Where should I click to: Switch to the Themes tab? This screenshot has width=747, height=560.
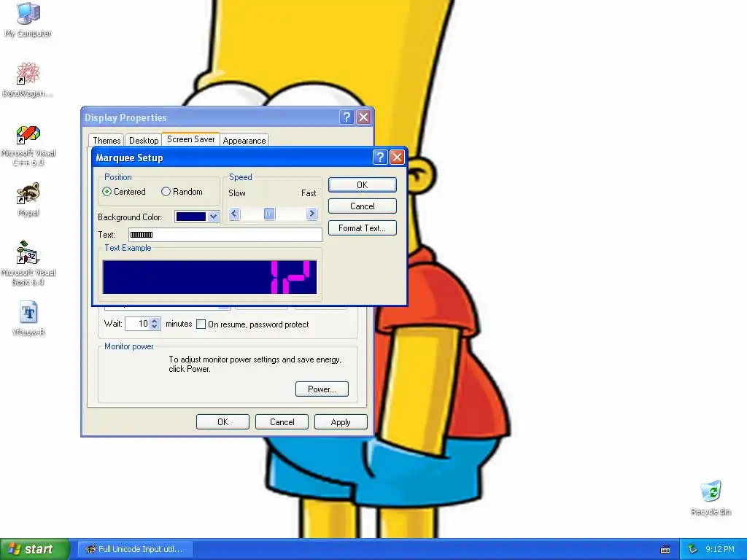(x=107, y=141)
